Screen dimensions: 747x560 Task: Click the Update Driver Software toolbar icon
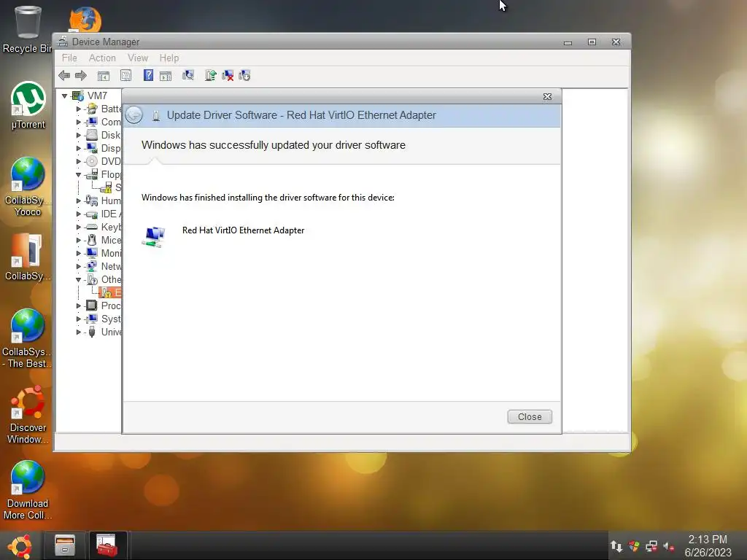point(211,75)
